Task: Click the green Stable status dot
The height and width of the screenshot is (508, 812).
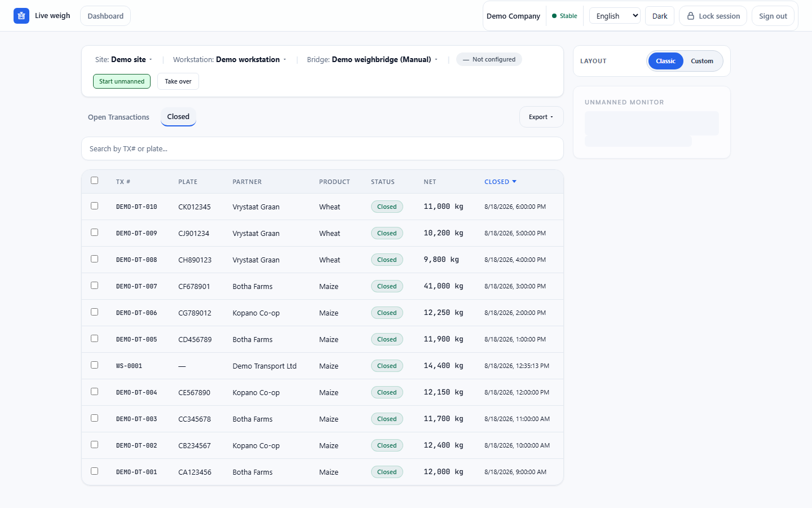Action: click(554, 16)
